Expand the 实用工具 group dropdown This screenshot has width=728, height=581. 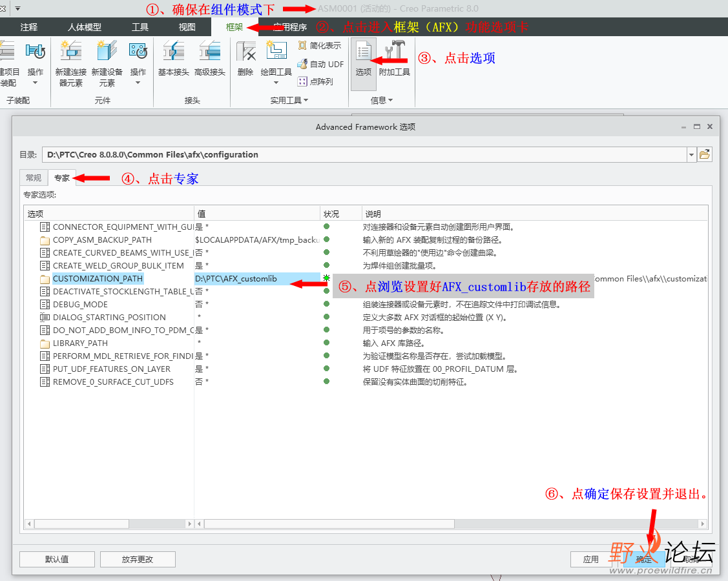point(306,100)
